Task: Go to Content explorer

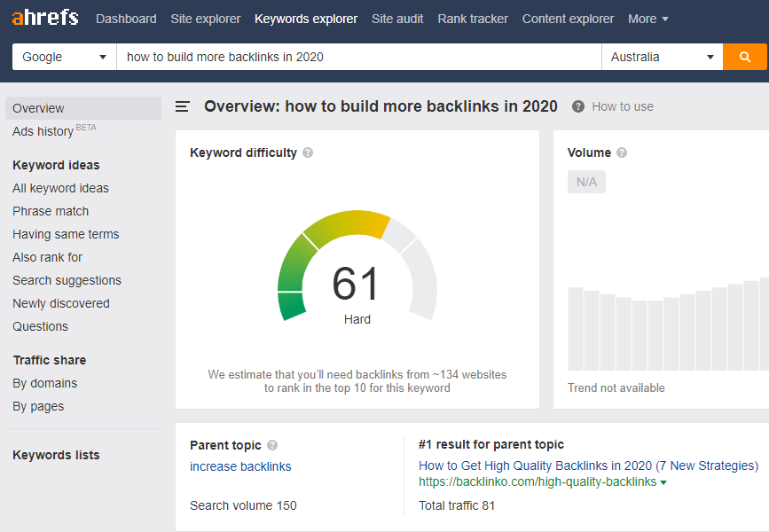Action: click(x=568, y=19)
